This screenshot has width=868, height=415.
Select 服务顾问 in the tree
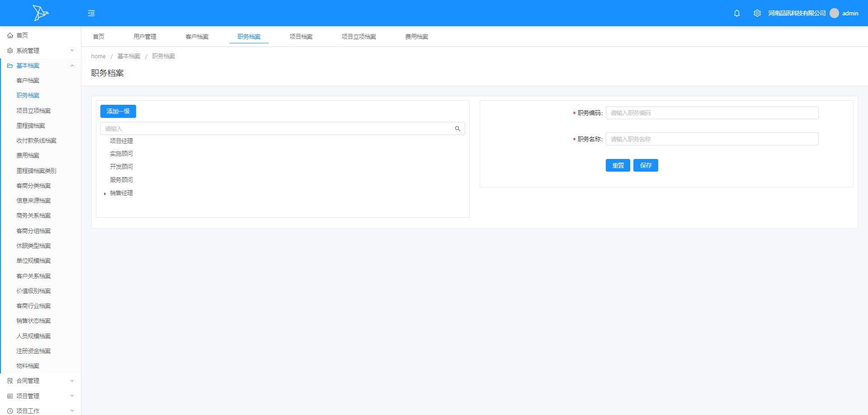(122, 180)
